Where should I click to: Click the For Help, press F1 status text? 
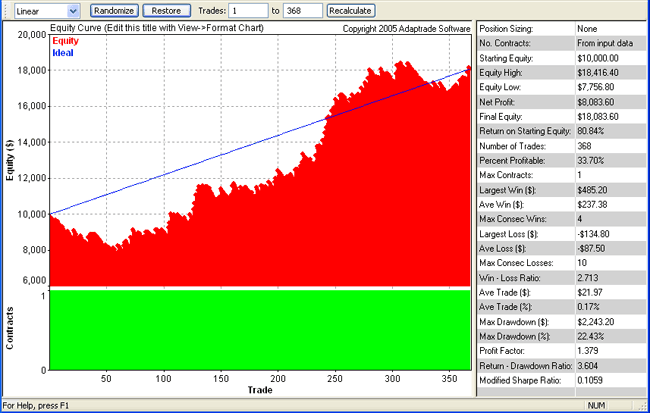[x=36, y=406]
